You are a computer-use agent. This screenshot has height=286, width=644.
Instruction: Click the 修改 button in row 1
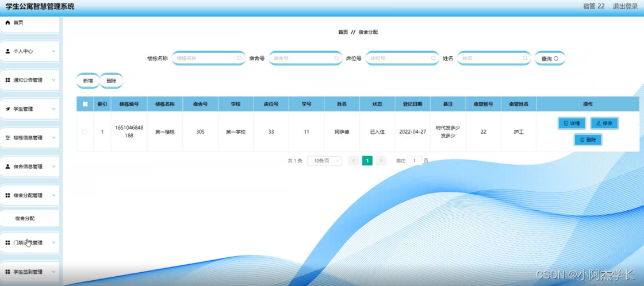[x=604, y=123]
